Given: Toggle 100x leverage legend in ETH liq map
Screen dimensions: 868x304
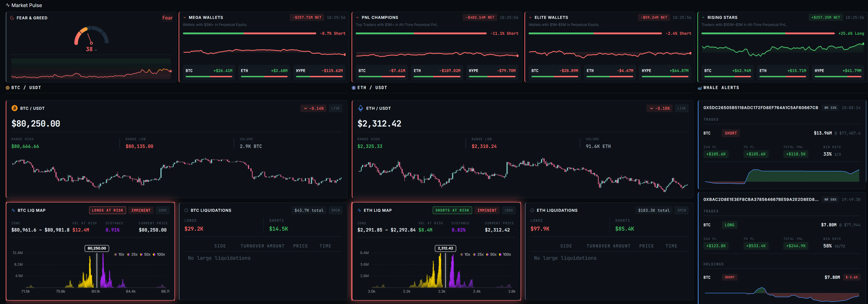Looking at the screenshot, I should [505, 254].
